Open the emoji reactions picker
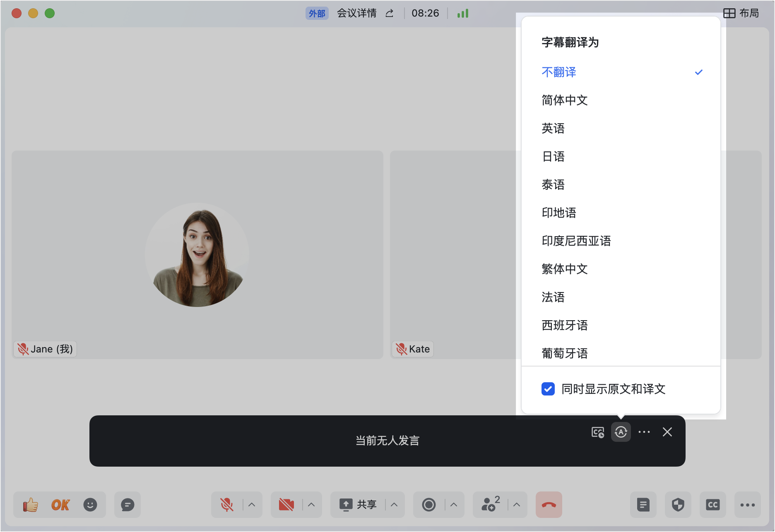The width and height of the screenshot is (775, 532). (x=90, y=505)
